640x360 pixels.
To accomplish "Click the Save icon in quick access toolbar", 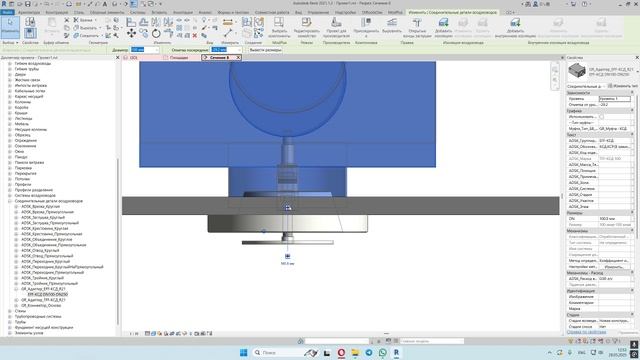I will tap(28, 4).
